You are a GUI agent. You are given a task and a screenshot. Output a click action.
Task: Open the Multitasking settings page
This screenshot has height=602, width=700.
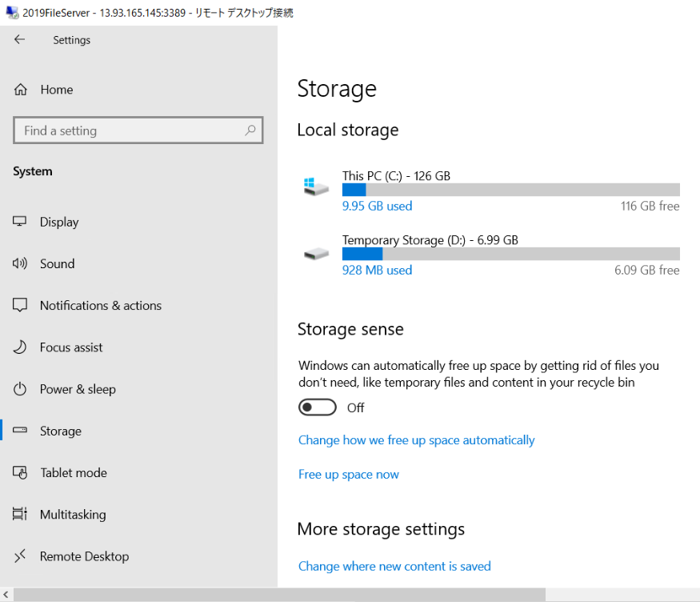[72, 515]
